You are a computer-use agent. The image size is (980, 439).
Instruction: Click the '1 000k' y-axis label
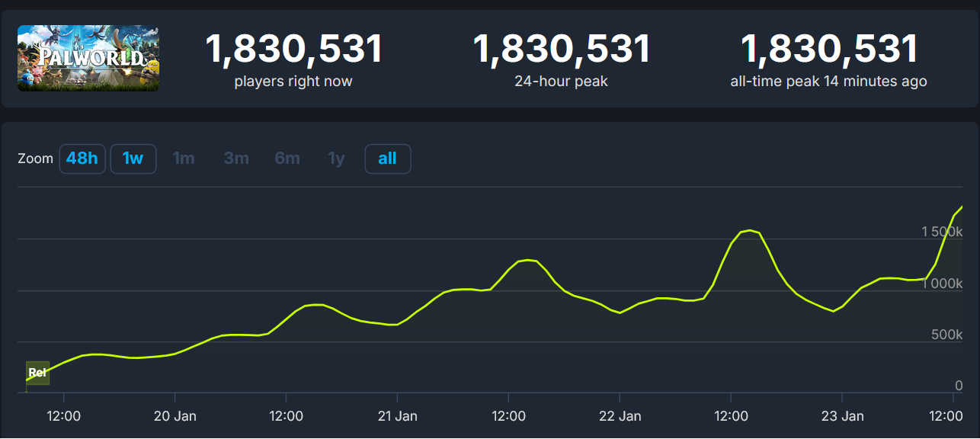[x=942, y=283]
